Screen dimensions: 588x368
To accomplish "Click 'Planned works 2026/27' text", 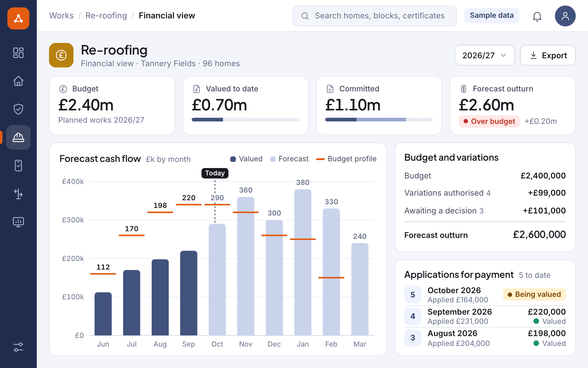I will point(101,120).
